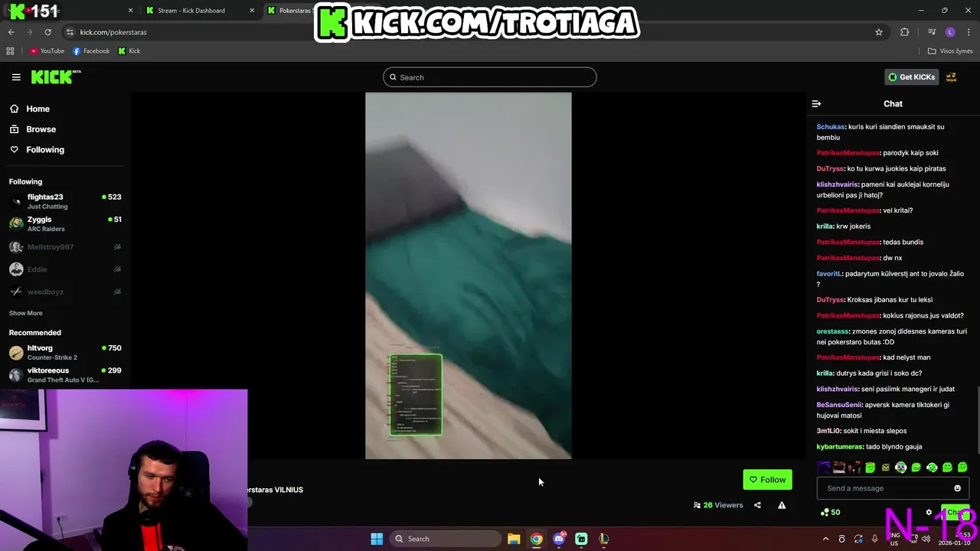Open the apps grid in bookmarks bar
The height and width of the screenshot is (551, 980).
pos(10,51)
